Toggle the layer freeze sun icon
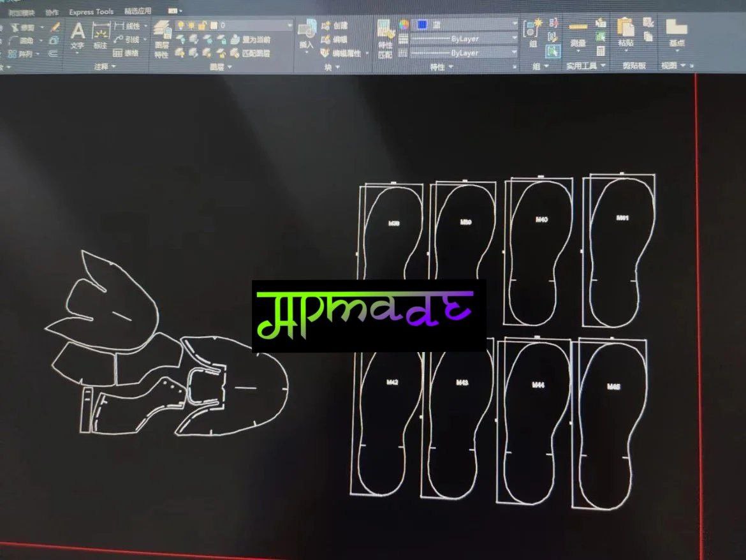746x560 pixels. pos(191,26)
